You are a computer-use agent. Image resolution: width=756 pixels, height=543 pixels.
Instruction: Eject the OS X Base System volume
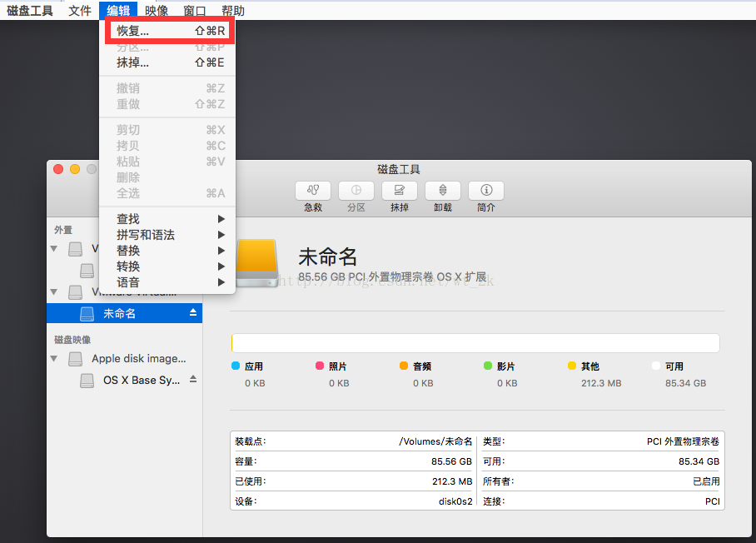point(193,379)
